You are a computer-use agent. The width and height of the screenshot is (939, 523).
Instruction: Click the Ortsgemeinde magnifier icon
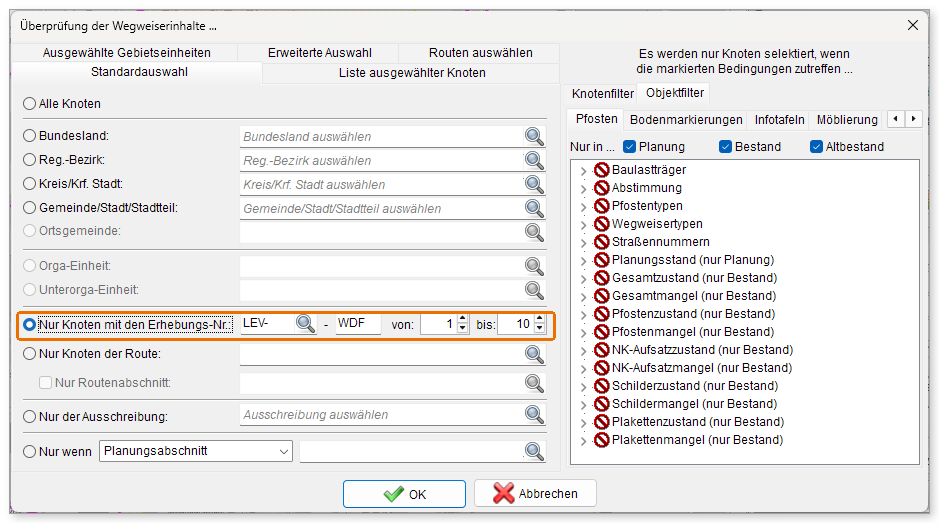(x=534, y=232)
